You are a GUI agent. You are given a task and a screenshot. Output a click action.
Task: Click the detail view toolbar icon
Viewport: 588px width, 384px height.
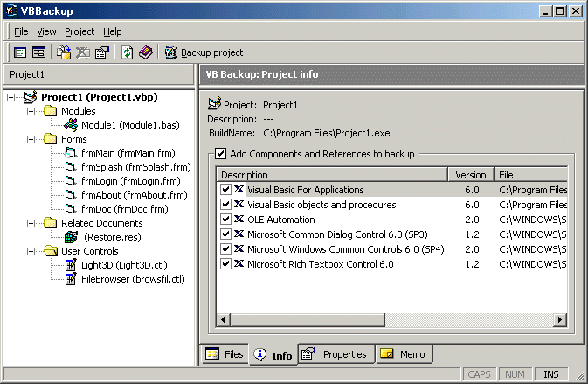click(x=38, y=52)
